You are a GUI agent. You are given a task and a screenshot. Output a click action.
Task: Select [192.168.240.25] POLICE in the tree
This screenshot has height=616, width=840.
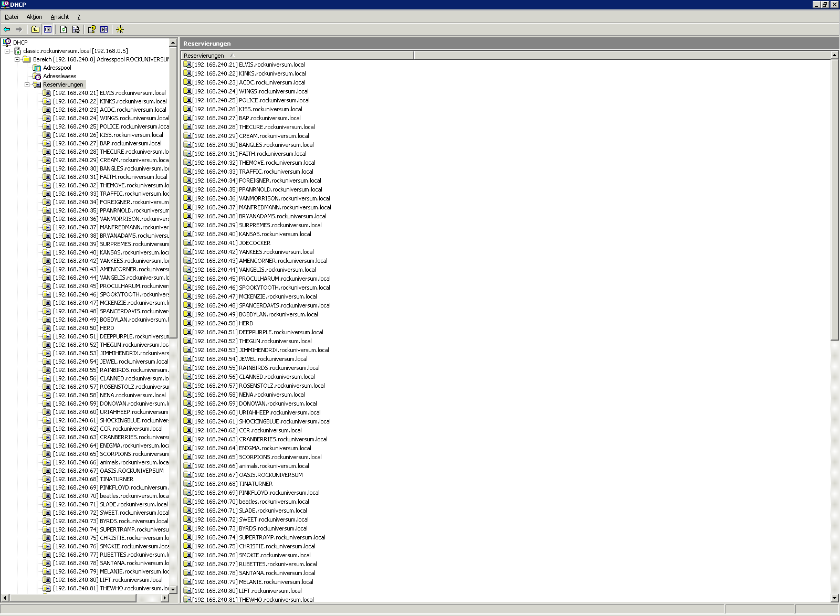(111, 126)
